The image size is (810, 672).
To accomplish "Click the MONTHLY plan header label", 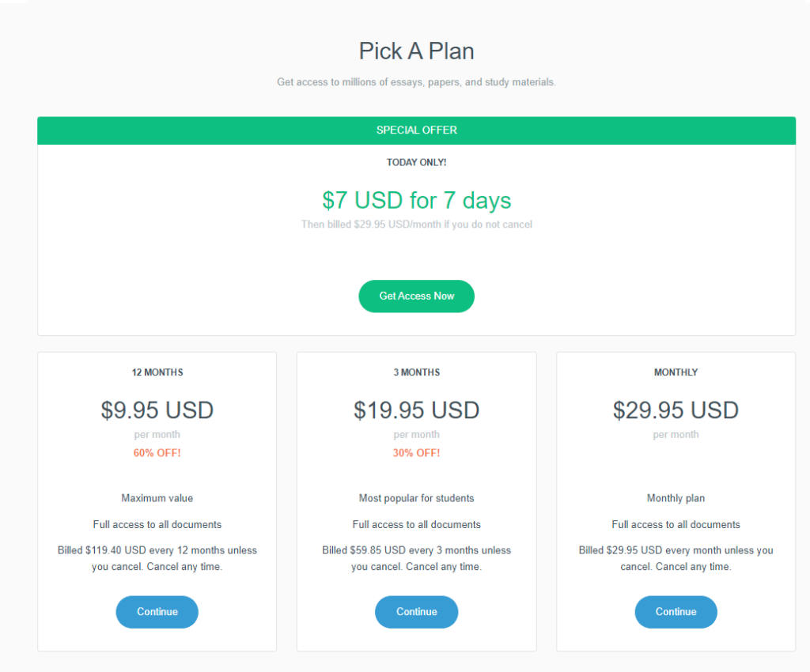I will [x=676, y=372].
